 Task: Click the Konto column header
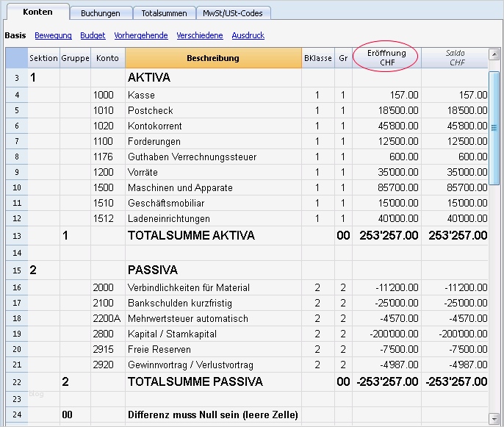pyautogui.click(x=107, y=58)
